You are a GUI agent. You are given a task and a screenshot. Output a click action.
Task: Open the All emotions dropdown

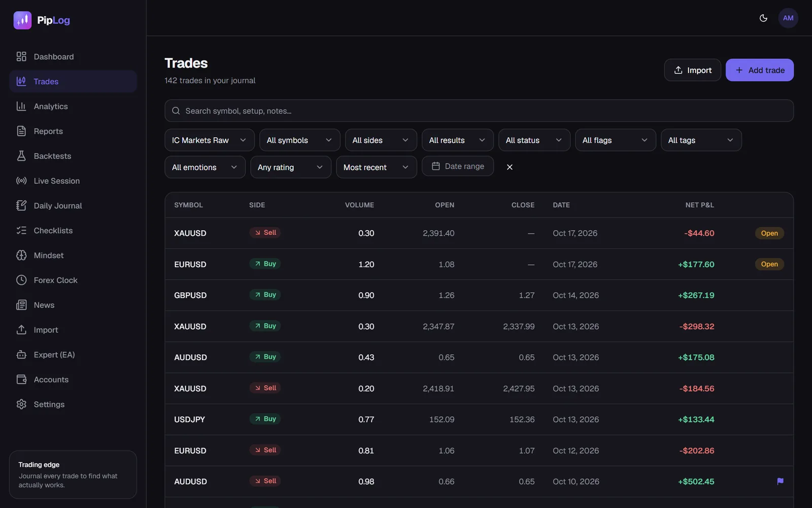pyautogui.click(x=205, y=167)
